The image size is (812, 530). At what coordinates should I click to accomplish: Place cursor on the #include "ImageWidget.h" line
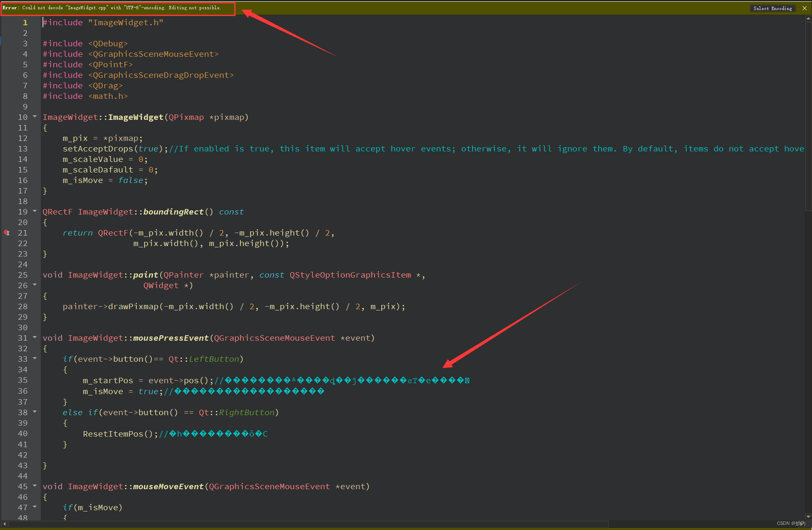[103, 22]
